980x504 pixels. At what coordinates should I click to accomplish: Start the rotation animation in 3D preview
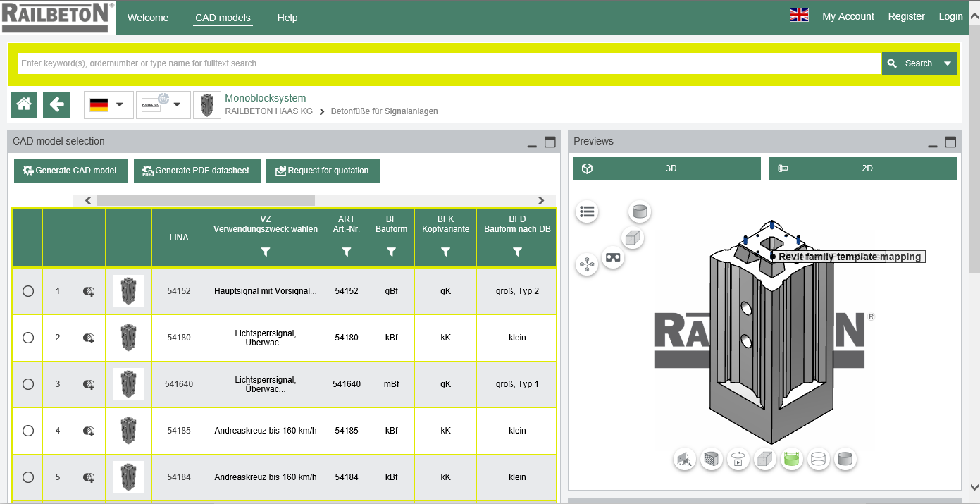coord(738,460)
